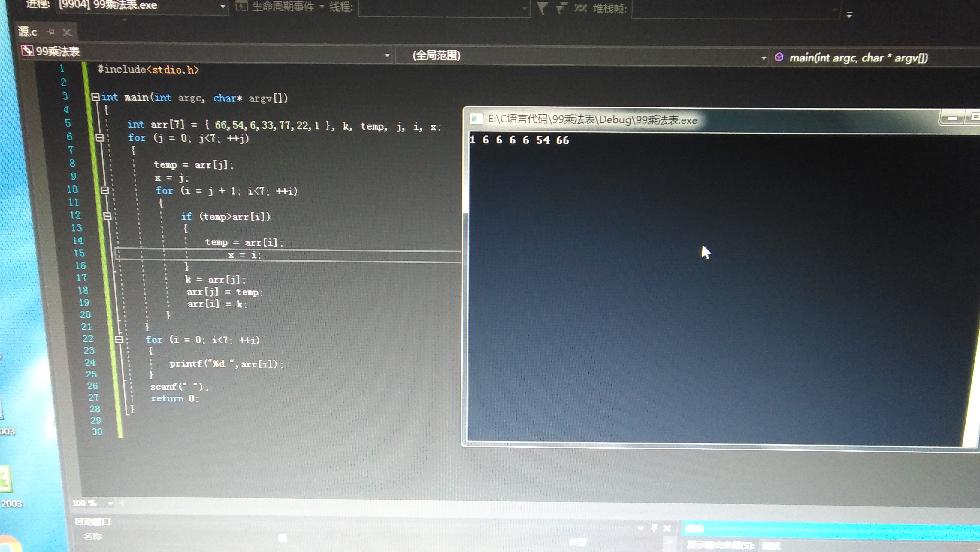The width and height of the screenshot is (980, 552).
Task: Click the first thread filter flag icon
Action: pos(542,8)
